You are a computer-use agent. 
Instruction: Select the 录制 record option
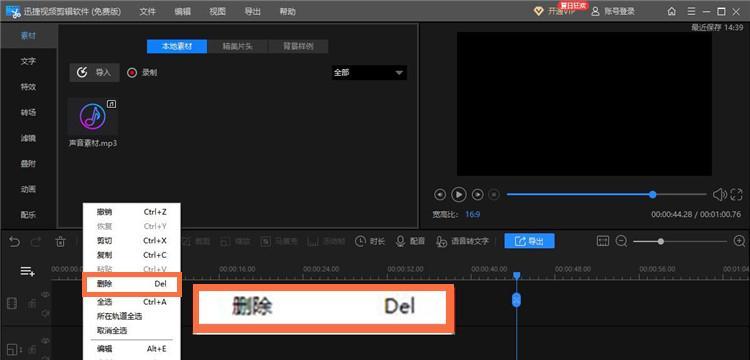tap(142, 73)
